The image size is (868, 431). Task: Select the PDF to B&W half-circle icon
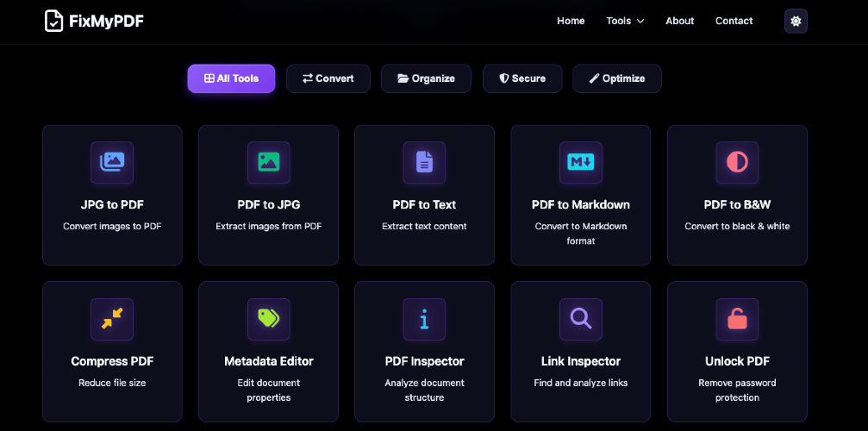tap(737, 162)
